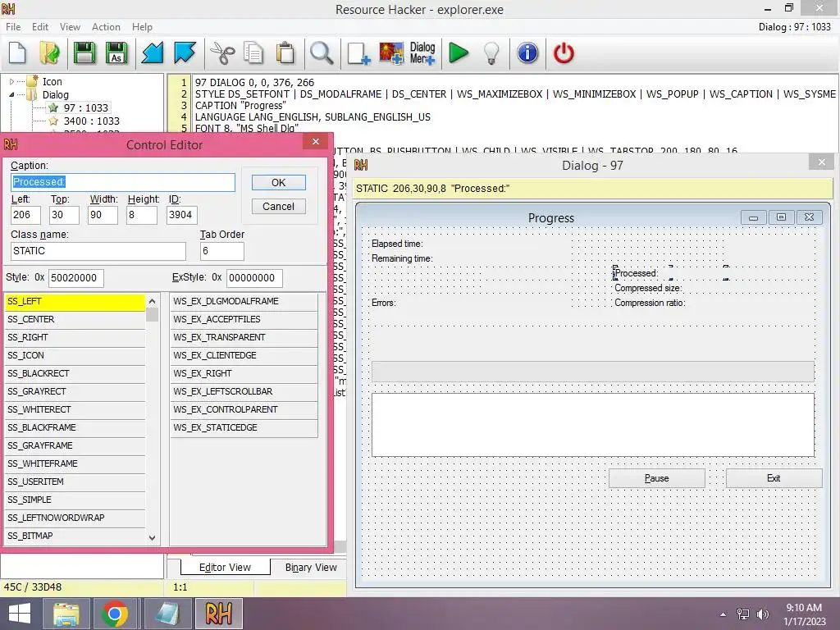840x630 pixels.
Task: Paste using the clipboard toolbar icon
Action: pos(285,53)
